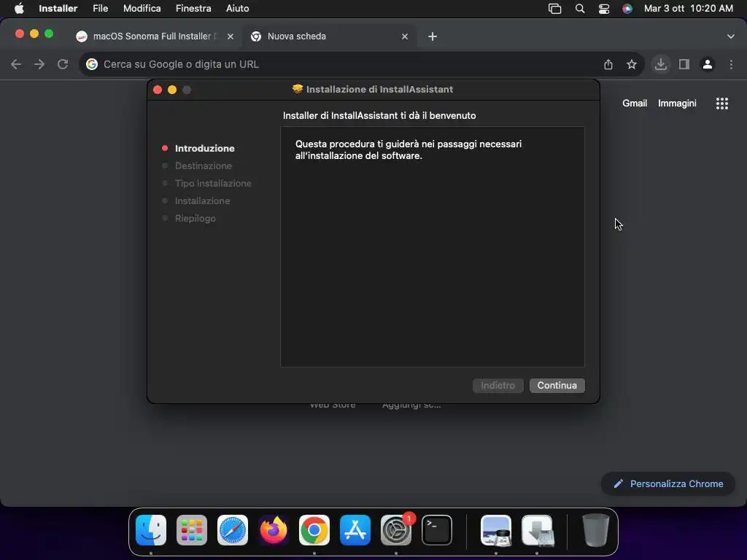747x560 pixels.
Task: Open a new Chrome tab
Action: coord(432,36)
